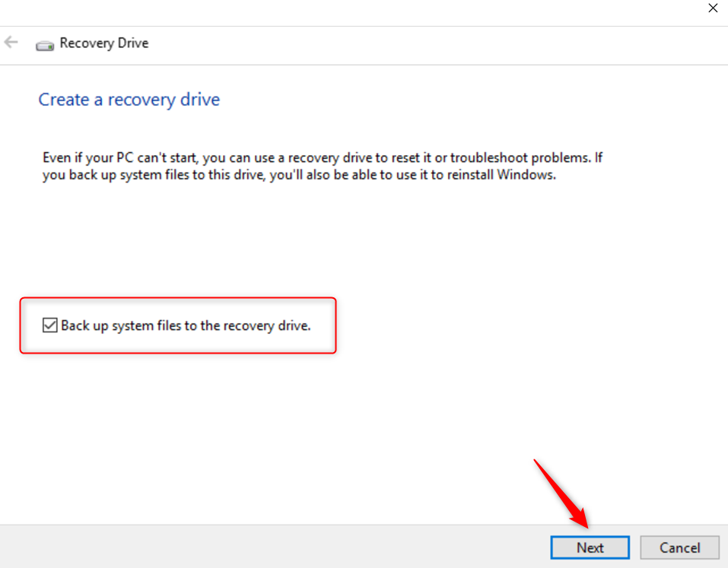The image size is (728, 568).
Task: Click the "Recovery Drive" window title text
Action: coord(104,43)
